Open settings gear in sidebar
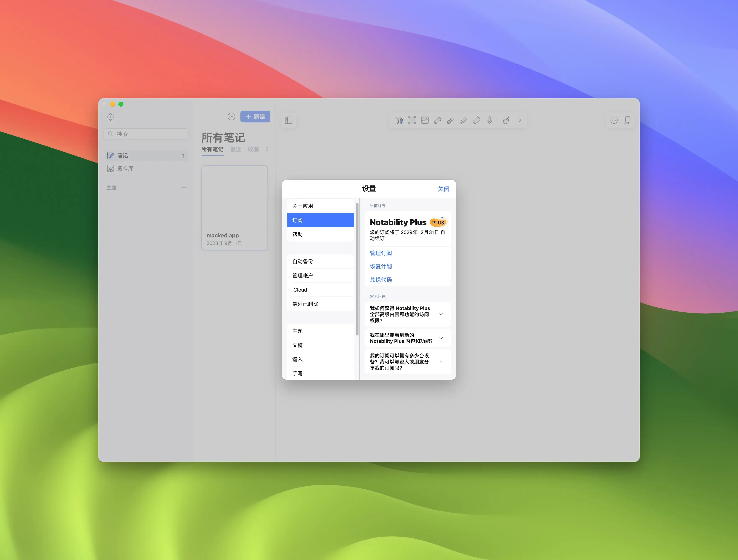 110,117
